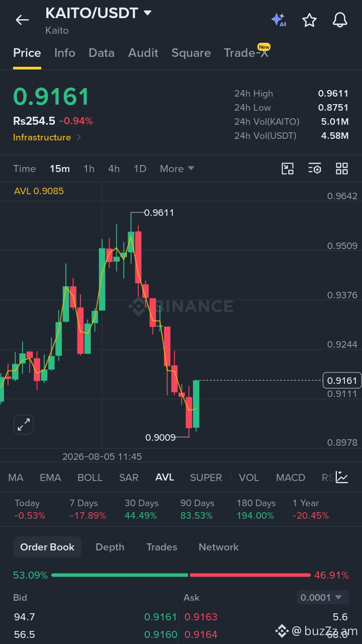
Task: Tap the current price label 0.9161 on axis
Action: pos(342,380)
